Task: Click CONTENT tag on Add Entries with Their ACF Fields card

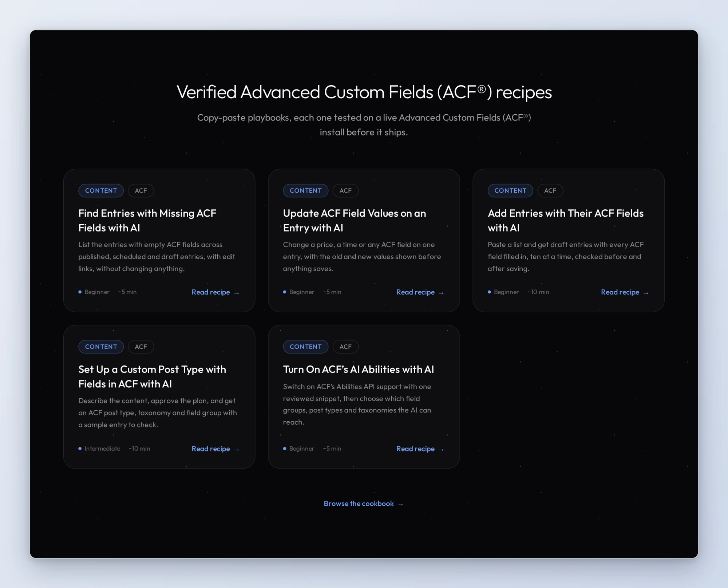Action: [x=510, y=190]
